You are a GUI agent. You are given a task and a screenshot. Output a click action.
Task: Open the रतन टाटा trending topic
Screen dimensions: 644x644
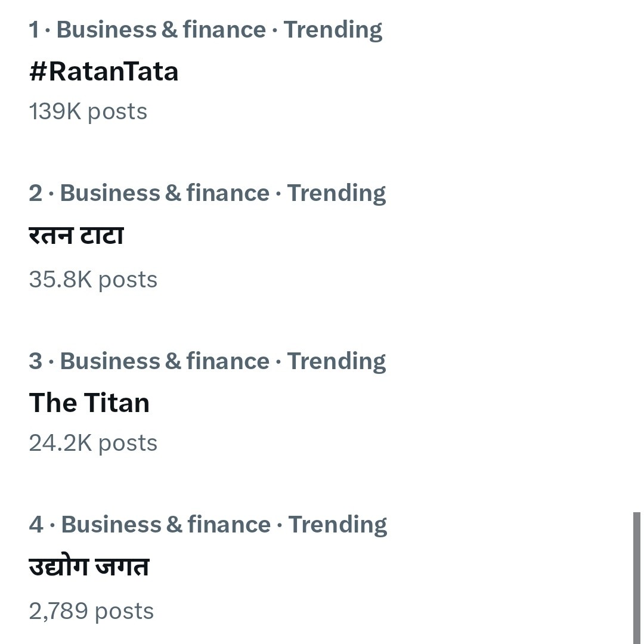click(76, 236)
